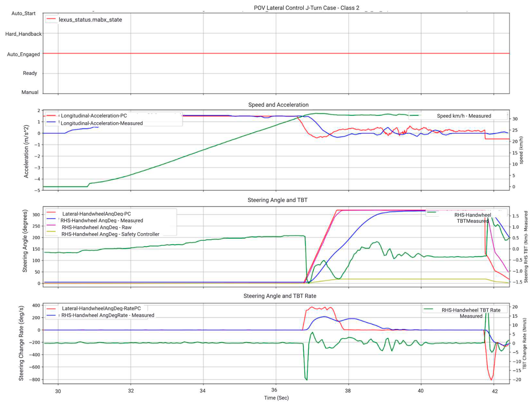
Task: Click RHS-Handwheel AngDeg - Measured legend label
Action: click(x=102, y=221)
